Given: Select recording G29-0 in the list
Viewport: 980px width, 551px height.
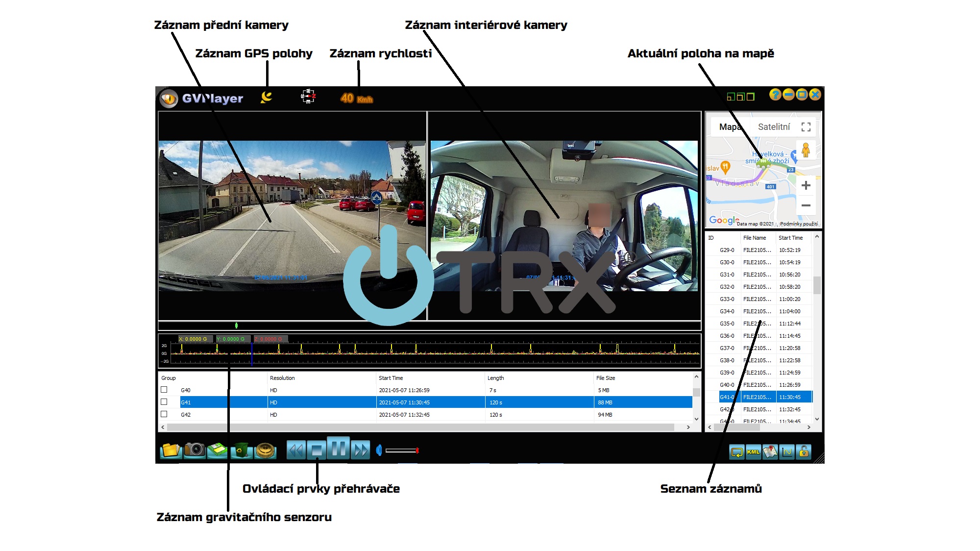Looking at the screenshot, I should (759, 250).
